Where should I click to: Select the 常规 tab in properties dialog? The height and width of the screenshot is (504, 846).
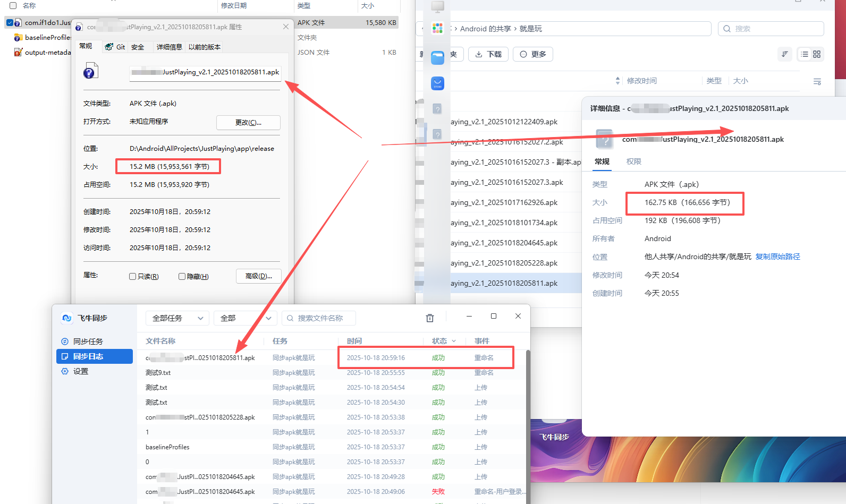pyautogui.click(x=86, y=46)
